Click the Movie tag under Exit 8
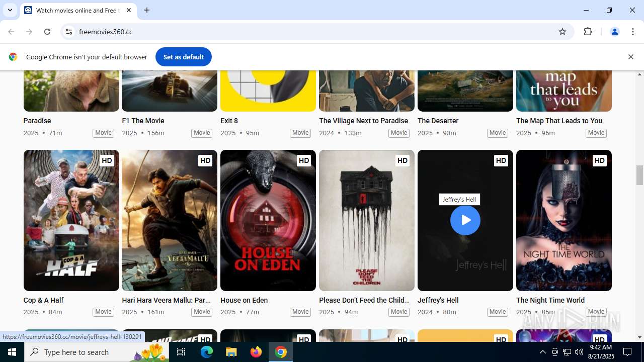The image size is (644, 362). point(300,133)
